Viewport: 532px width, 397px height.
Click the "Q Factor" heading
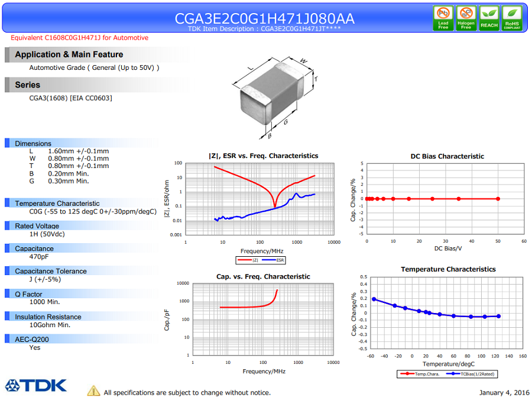28,294
